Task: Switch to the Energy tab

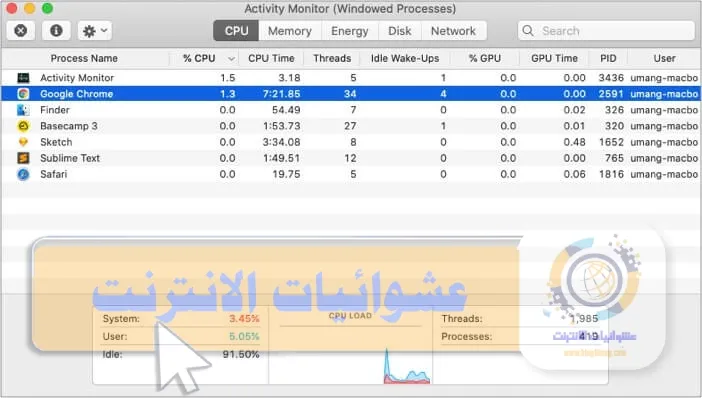Action: (x=350, y=31)
